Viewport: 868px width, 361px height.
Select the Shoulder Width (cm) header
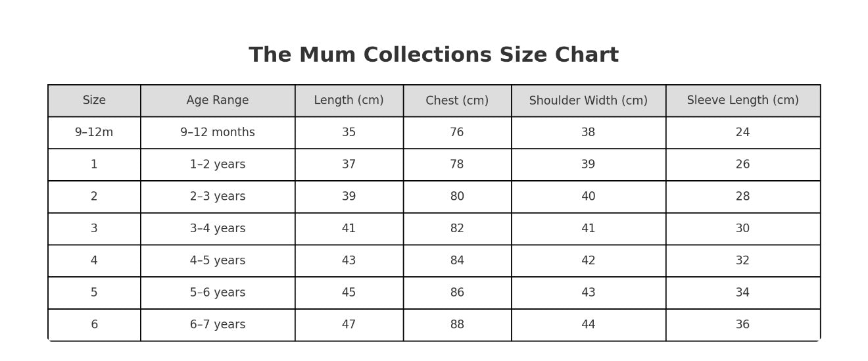[x=589, y=101]
